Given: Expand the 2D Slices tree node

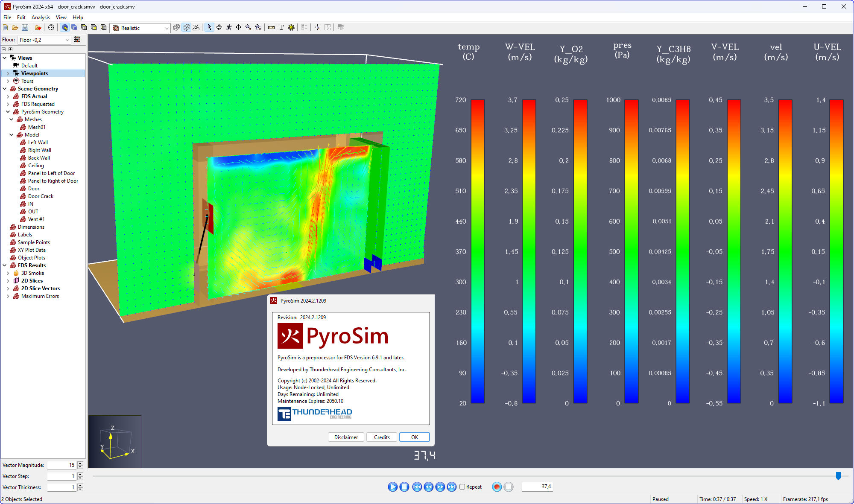Looking at the screenshot, I should [x=9, y=280].
